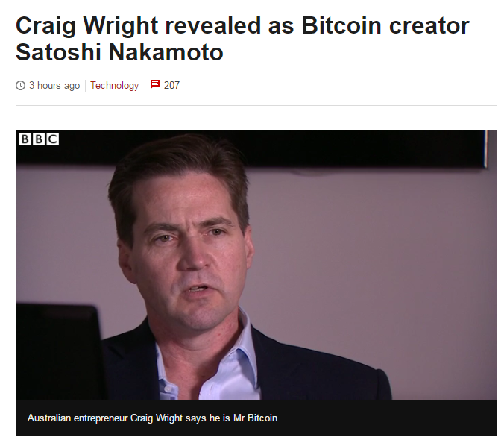This screenshot has width=504, height=440.
Task: Click the BBC logo on the video
Action: pos(39,139)
